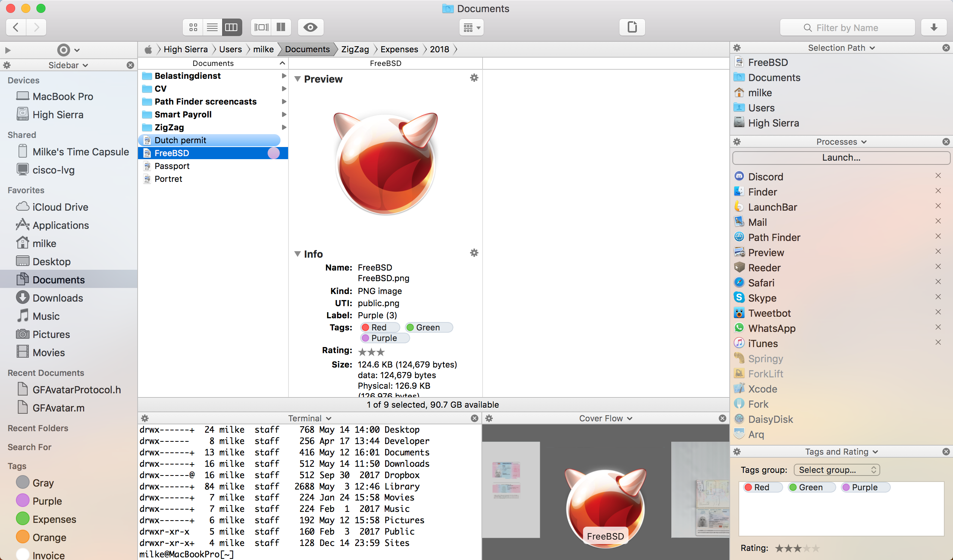Open the Cover Flow module dropdown

605,418
